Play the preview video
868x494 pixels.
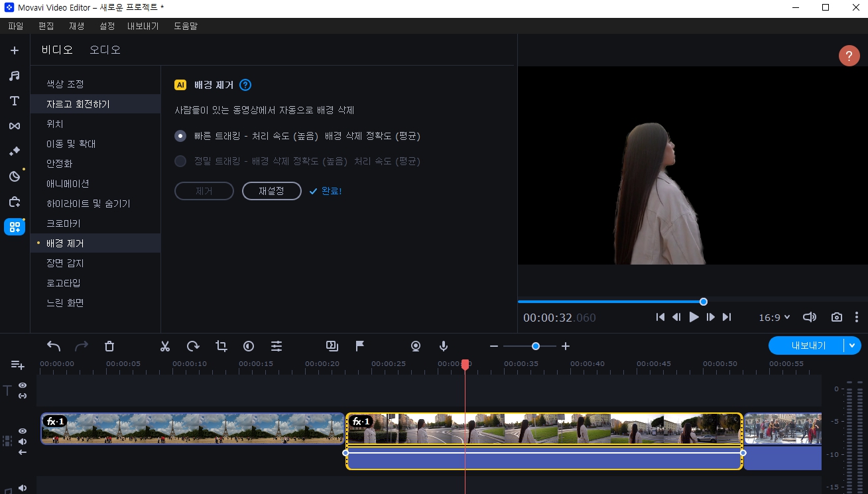[x=694, y=318]
